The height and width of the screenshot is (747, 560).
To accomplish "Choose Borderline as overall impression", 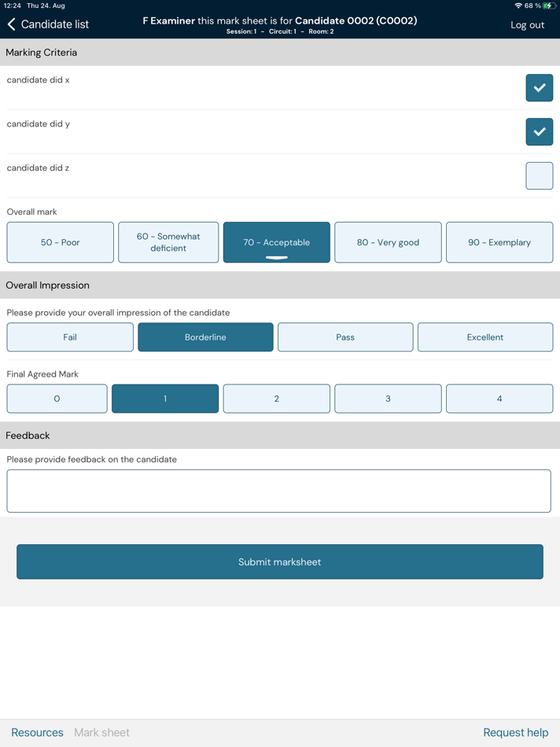I will coord(205,337).
